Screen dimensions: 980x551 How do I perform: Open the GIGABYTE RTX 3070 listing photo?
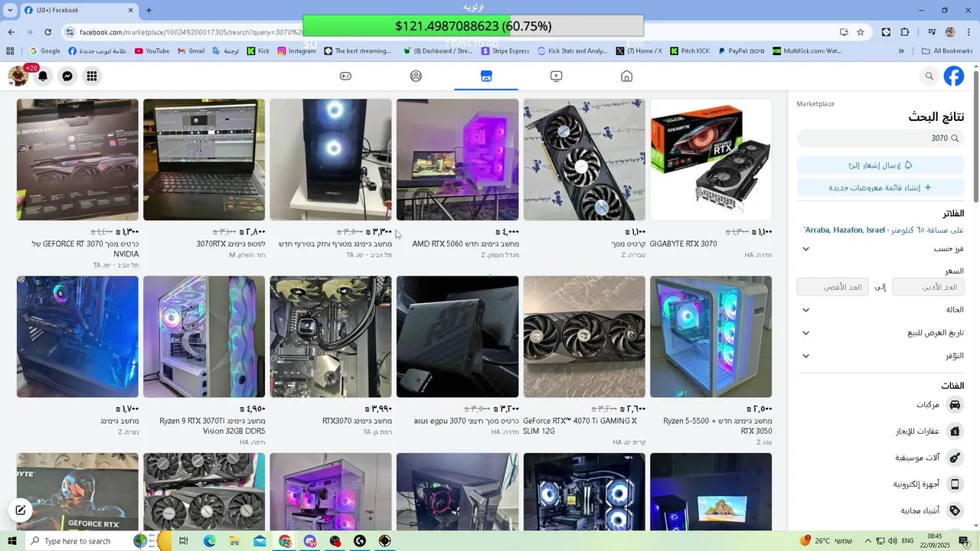(x=710, y=159)
